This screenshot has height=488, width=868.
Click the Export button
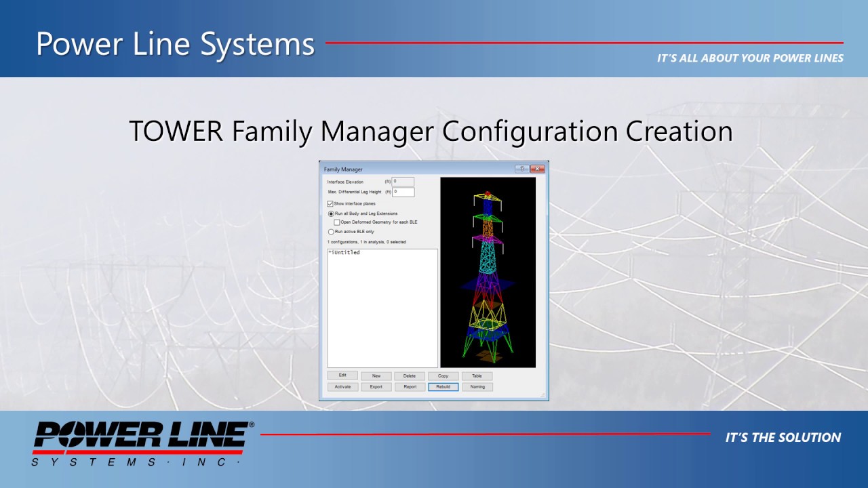376,387
